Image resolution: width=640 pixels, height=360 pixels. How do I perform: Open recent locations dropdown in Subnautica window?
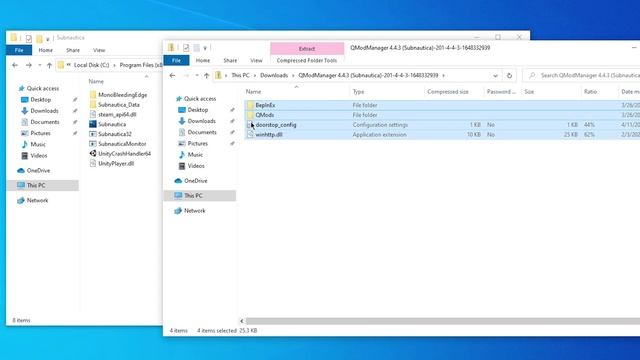pyautogui.click(x=40, y=65)
